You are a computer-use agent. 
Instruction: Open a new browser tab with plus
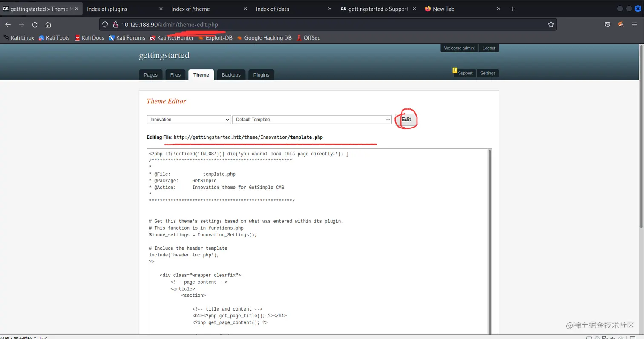tap(513, 9)
